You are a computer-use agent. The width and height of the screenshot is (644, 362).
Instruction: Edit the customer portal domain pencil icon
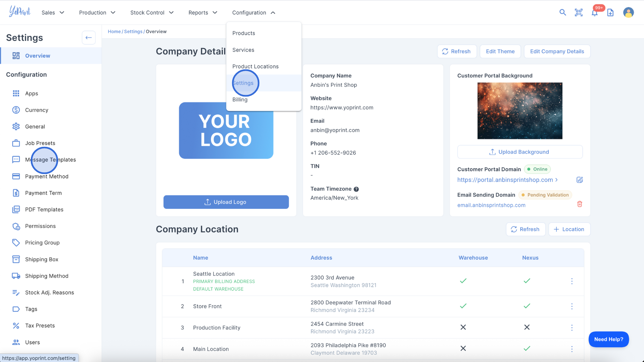580,180
